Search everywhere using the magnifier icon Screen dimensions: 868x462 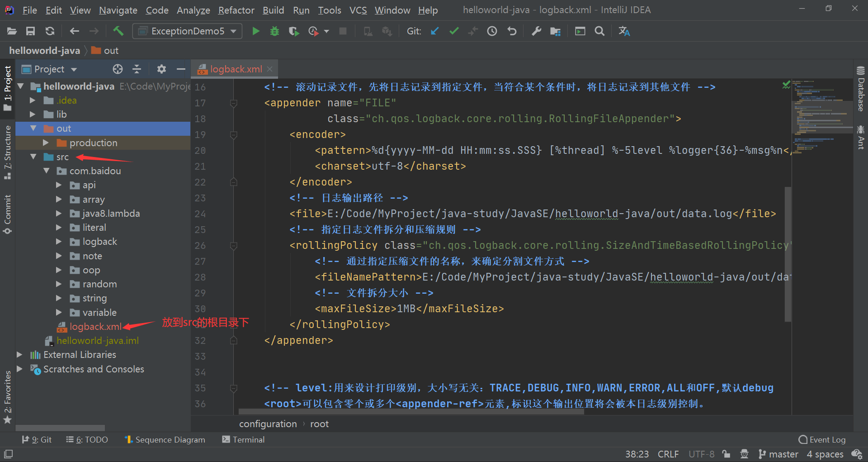[x=599, y=31]
